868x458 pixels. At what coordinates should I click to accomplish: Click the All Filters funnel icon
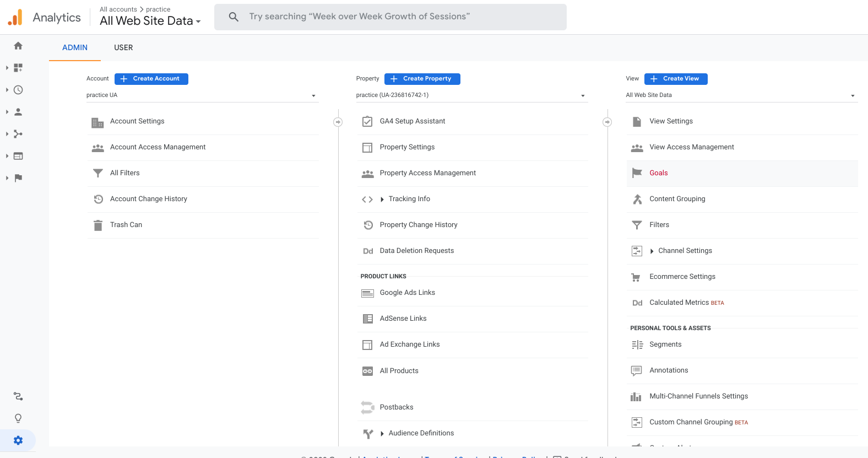pos(97,173)
